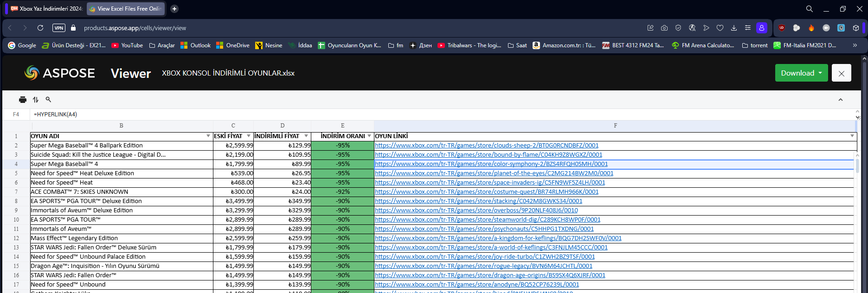Switch to Xbox Yaz İndirimleri tab

pyautogui.click(x=46, y=8)
